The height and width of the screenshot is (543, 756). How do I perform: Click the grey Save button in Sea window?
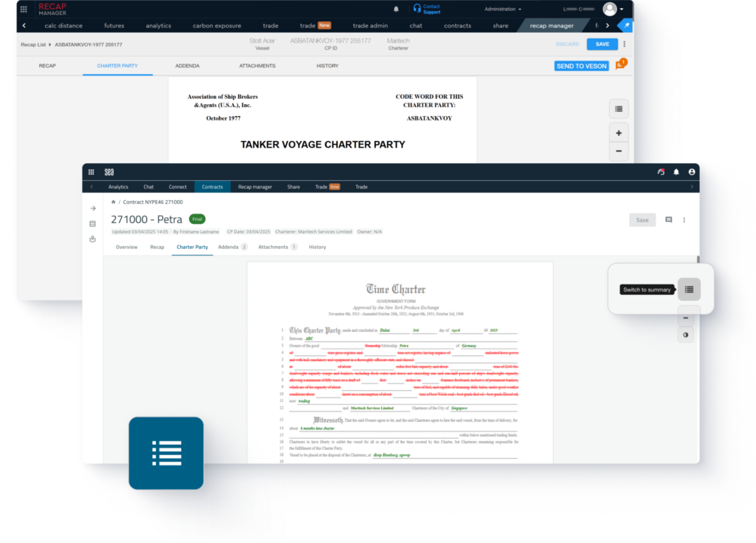[642, 220]
